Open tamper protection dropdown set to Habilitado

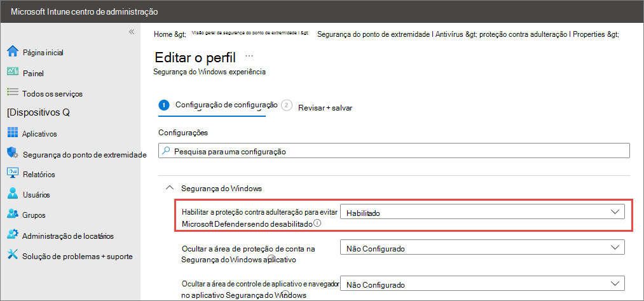[x=482, y=213]
